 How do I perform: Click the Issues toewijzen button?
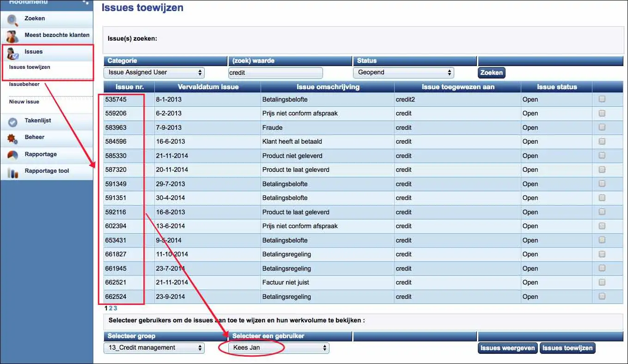coord(567,348)
